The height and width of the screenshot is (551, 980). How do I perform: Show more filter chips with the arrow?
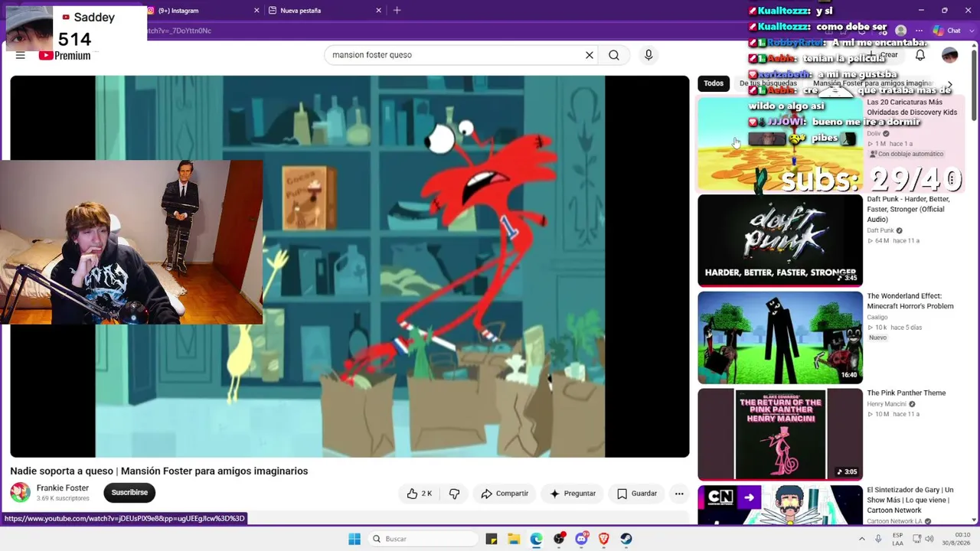[949, 84]
